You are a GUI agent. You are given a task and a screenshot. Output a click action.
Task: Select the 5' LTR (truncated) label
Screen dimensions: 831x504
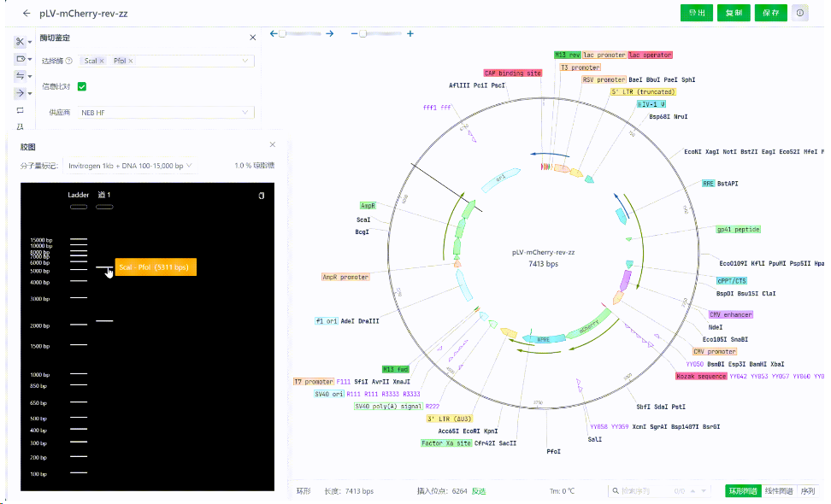[644, 91]
